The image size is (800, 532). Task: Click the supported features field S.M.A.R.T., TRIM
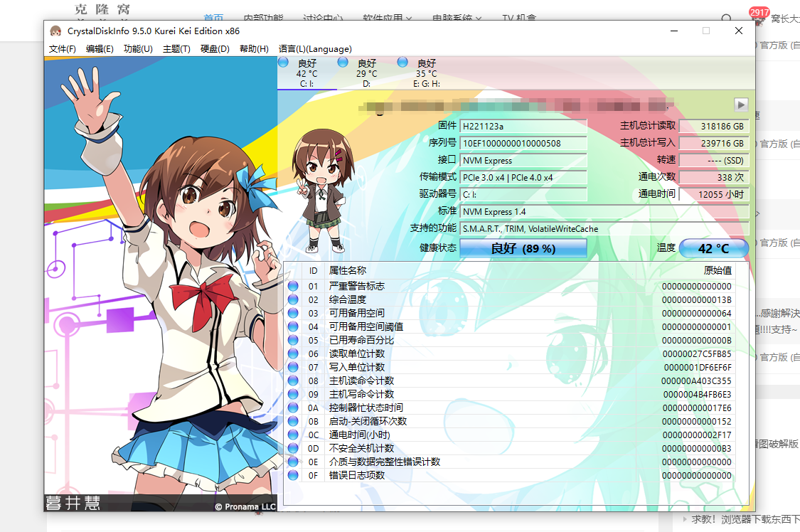click(x=604, y=228)
